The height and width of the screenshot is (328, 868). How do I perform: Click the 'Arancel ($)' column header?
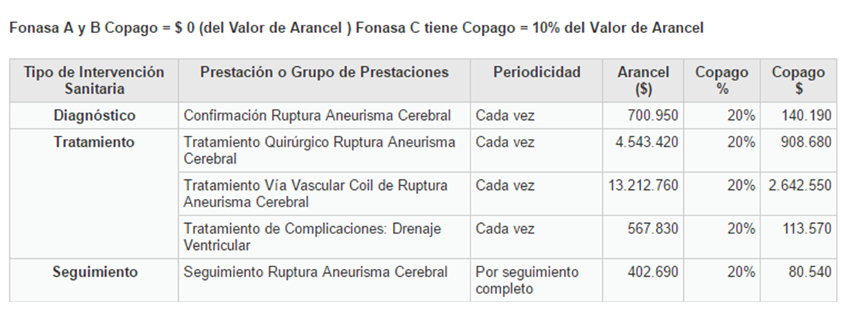[643, 80]
